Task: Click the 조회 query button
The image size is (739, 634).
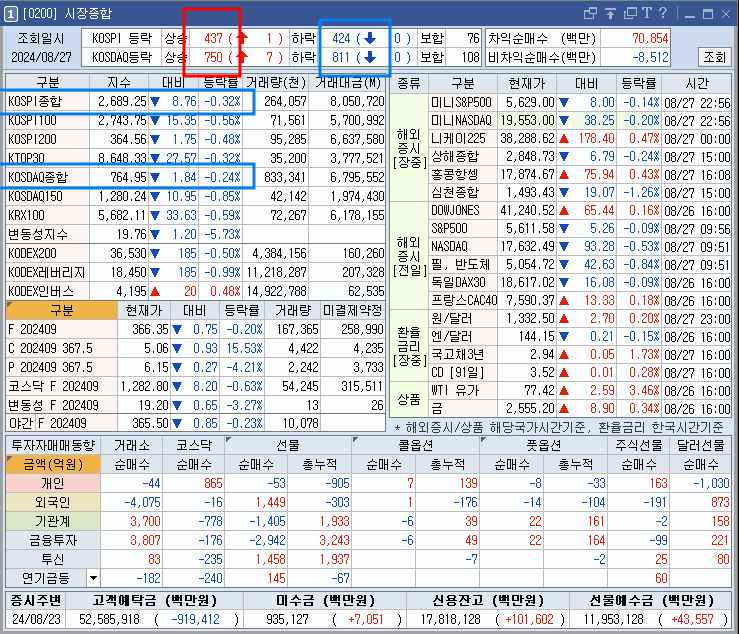Action: [714, 57]
